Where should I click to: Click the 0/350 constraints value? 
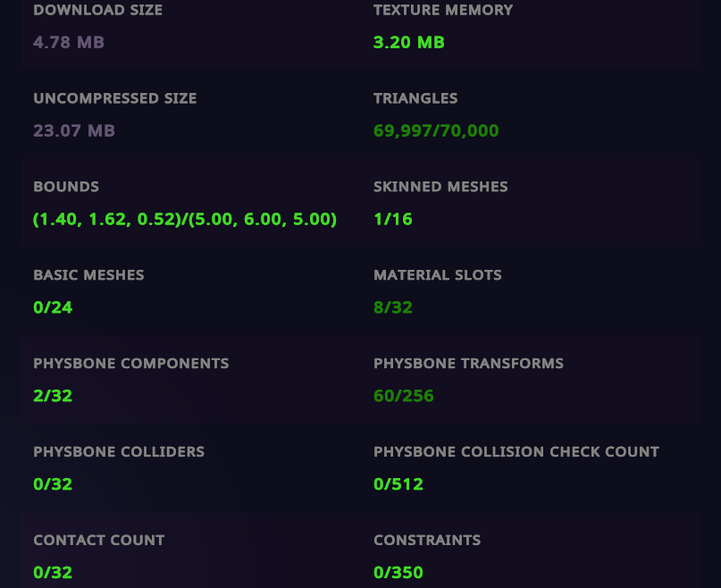[398, 572]
